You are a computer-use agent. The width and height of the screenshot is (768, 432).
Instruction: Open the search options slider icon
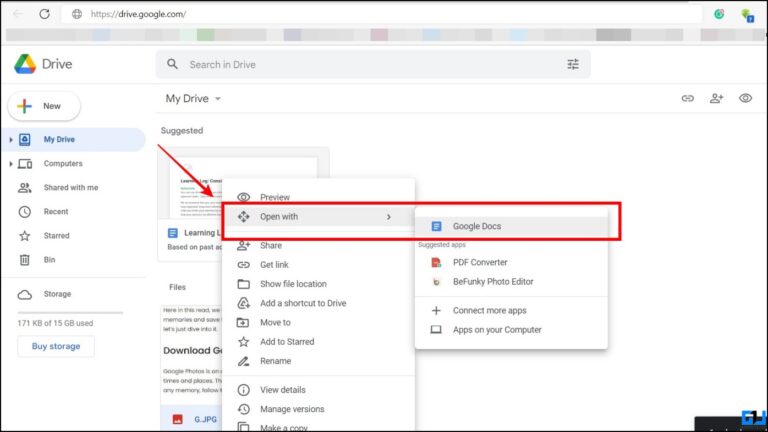[x=573, y=64]
